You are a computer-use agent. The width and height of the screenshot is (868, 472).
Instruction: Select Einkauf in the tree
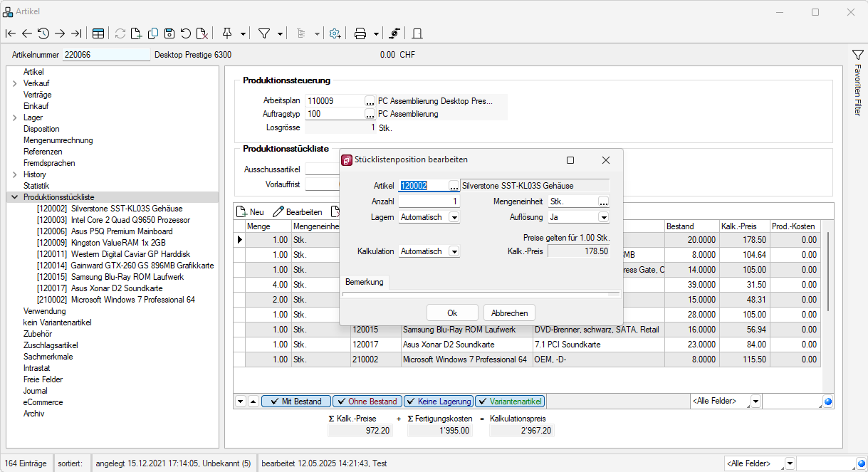(36, 106)
